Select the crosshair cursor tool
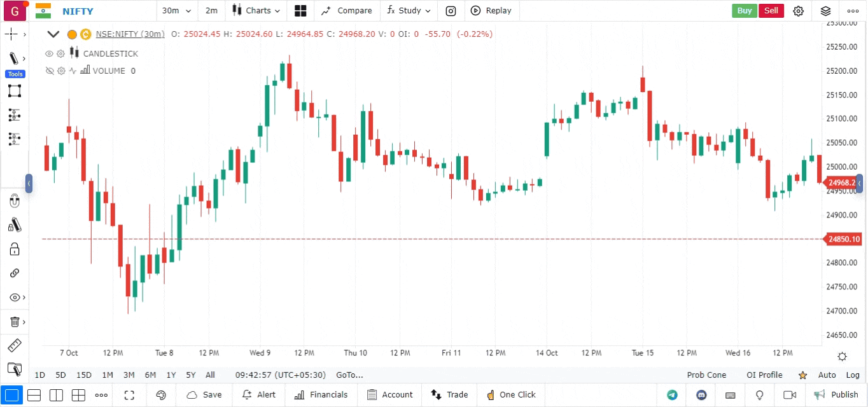 (x=11, y=34)
